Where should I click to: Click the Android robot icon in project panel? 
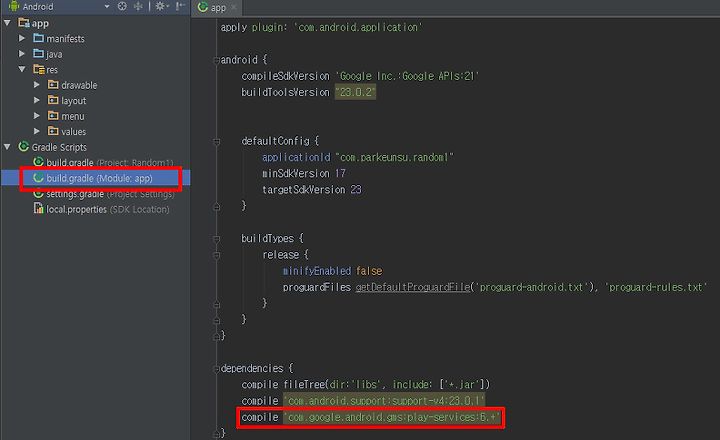coord(14,6)
